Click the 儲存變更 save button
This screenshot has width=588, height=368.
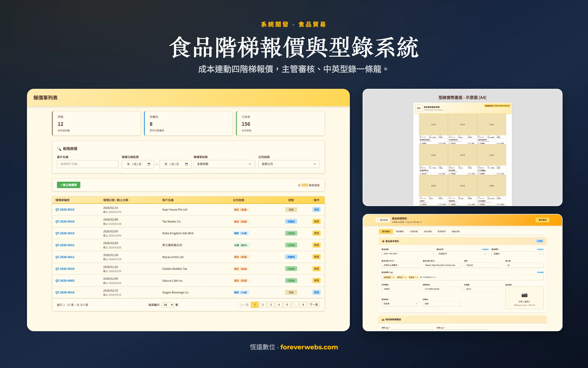(x=542, y=220)
